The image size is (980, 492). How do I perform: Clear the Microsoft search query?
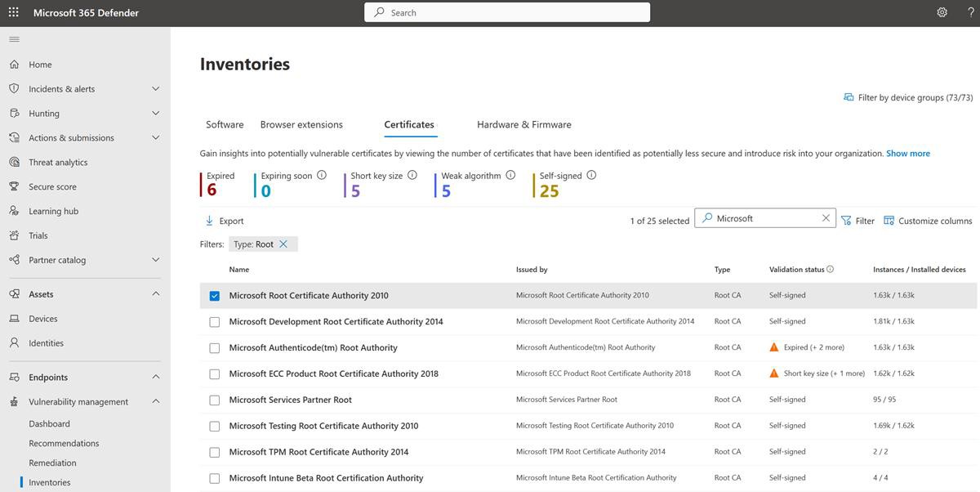pyautogui.click(x=825, y=217)
